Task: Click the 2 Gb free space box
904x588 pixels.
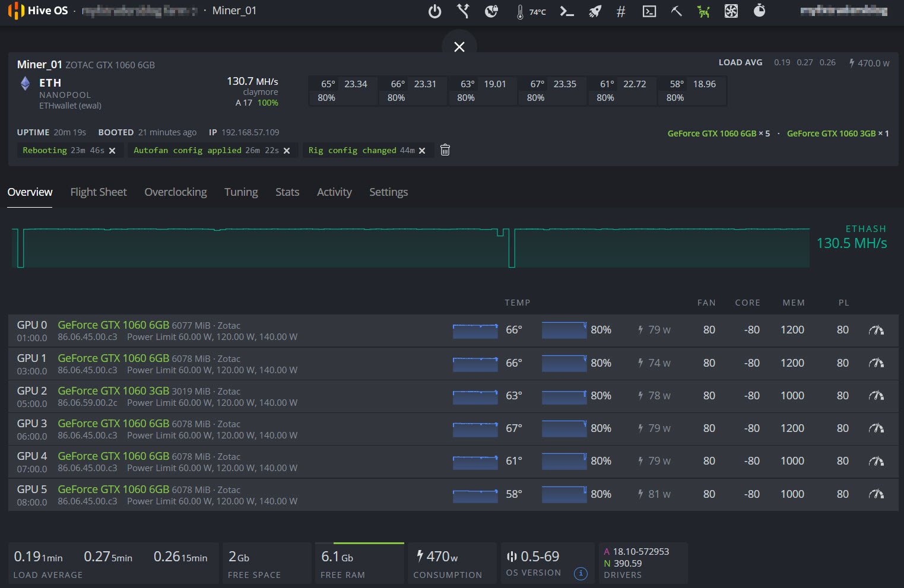Action: (x=267, y=562)
